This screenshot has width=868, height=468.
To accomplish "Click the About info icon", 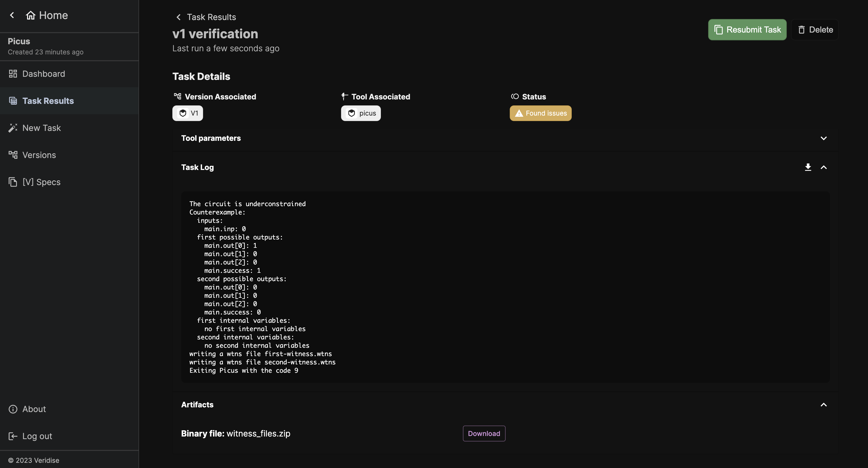I will tap(13, 409).
